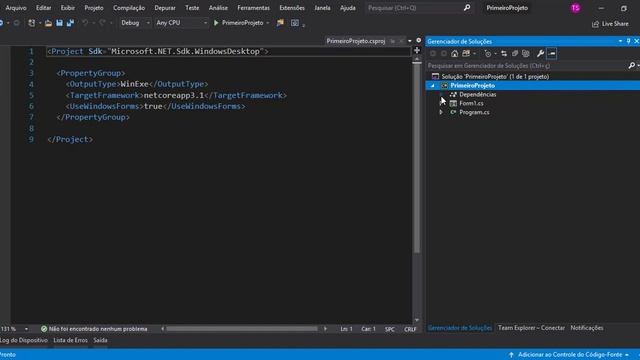Click the Live Share button label
Image resolution: width=640 pixels, height=360 pixels.
point(615,24)
